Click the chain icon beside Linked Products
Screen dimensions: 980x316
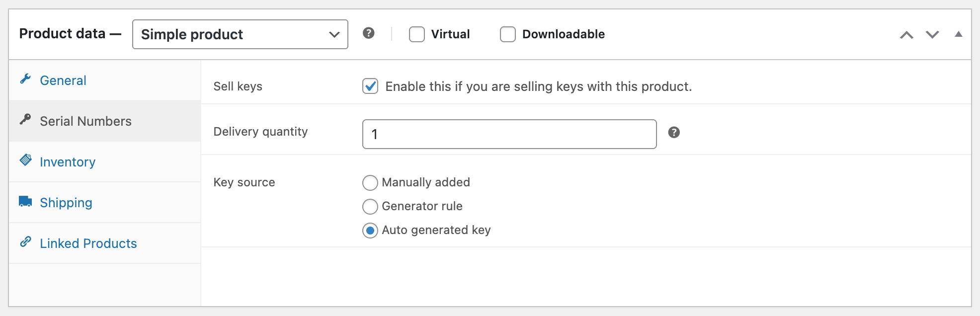click(26, 243)
